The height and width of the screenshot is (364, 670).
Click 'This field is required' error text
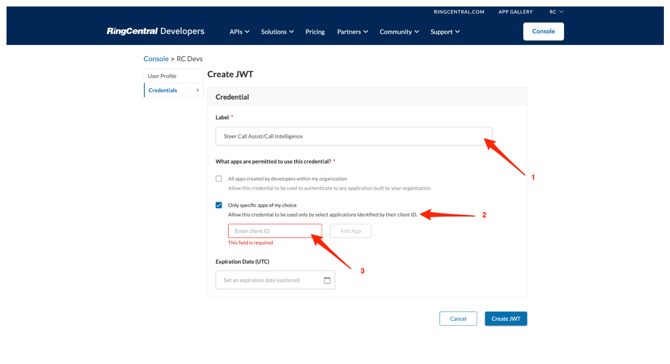coord(250,243)
